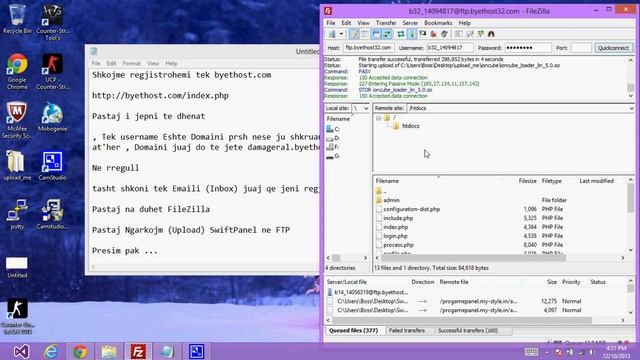Select drive C: in local site list

pos(333,129)
